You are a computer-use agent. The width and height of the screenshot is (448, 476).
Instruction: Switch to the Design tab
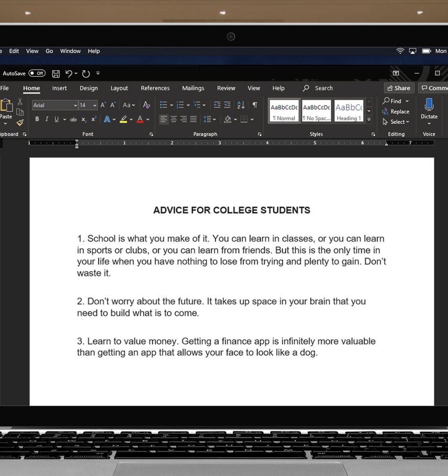click(x=88, y=88)
